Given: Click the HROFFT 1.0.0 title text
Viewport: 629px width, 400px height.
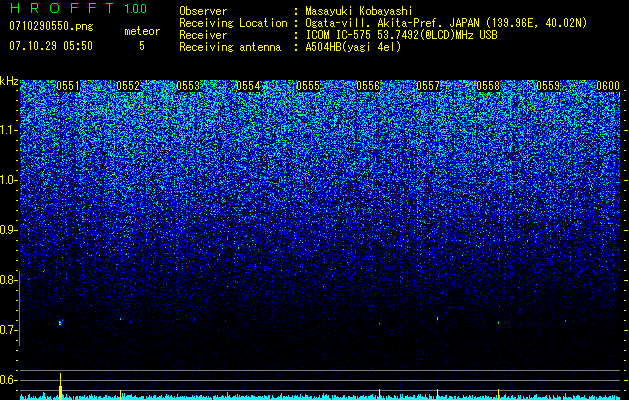Looking at the screenshot, I should [x=78, y=8].
